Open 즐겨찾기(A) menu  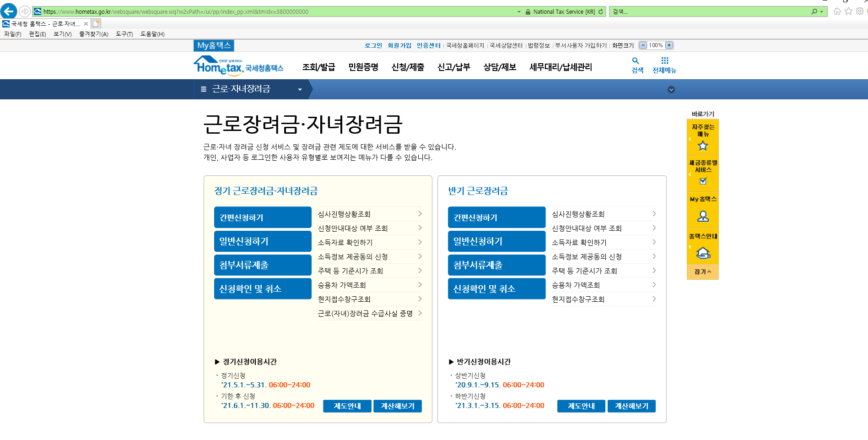click(x=94, y=34)
